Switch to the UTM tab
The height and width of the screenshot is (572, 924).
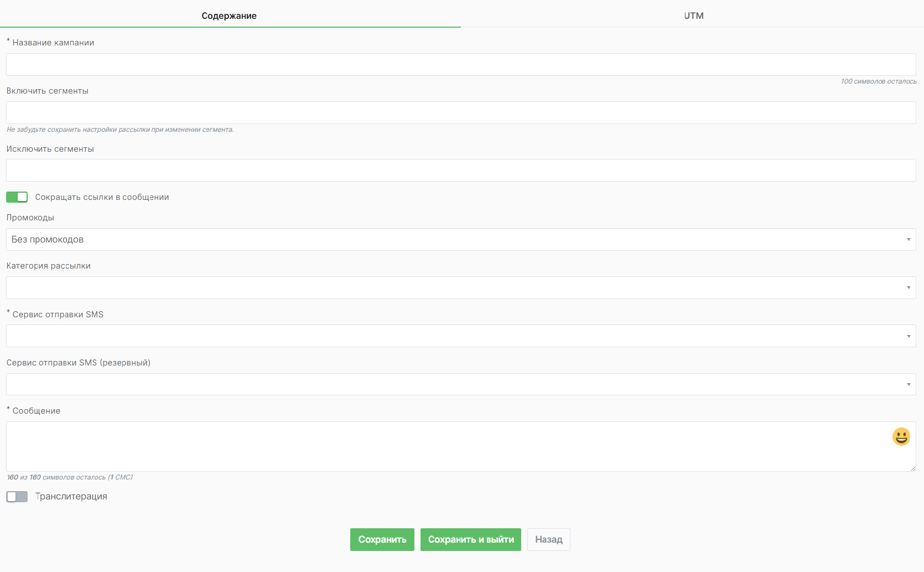[x=693, y=16]
